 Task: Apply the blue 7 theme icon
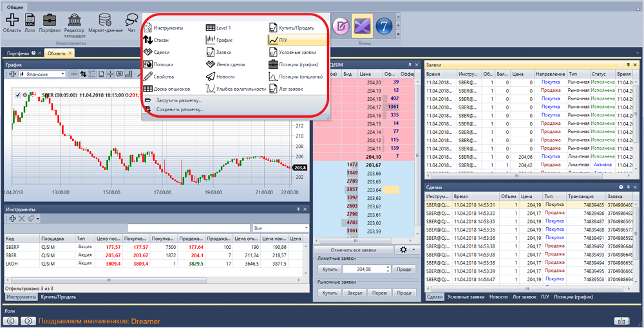[384, 26]
